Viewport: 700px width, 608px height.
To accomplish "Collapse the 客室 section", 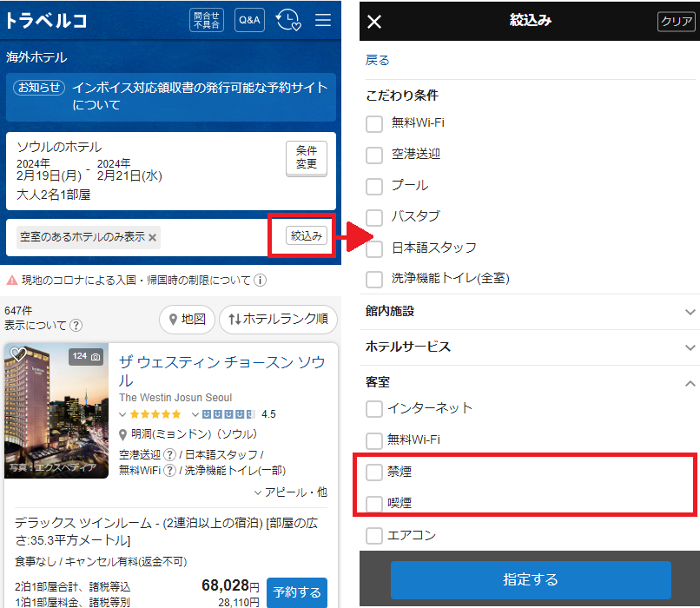I will [x=690, y=382].
